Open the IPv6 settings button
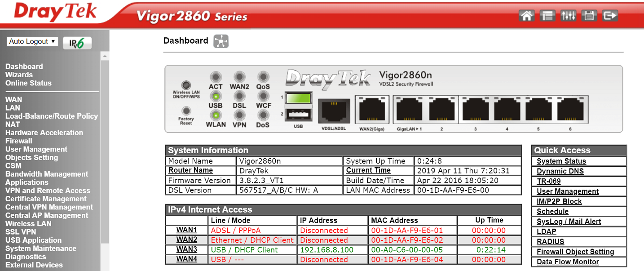 [x=77, y=43]
